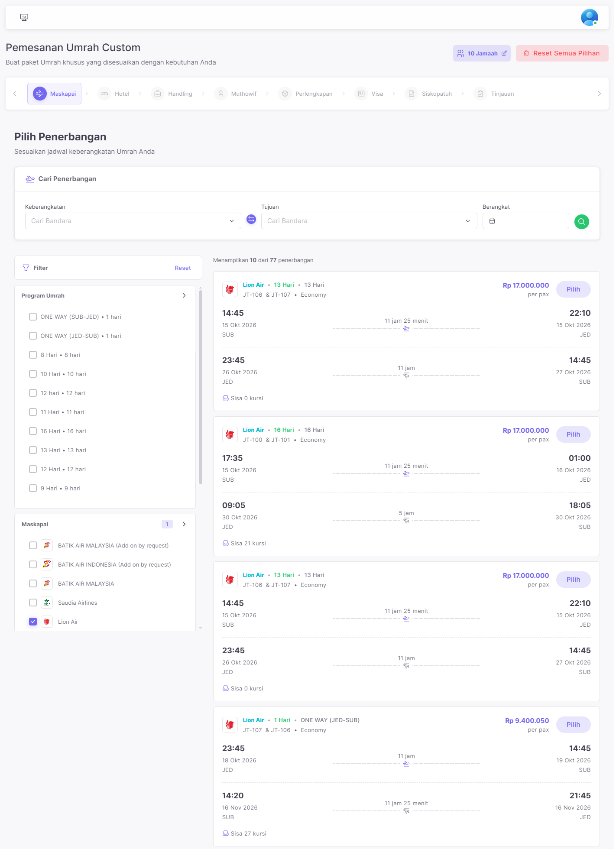This screenshot has height=849, width=616.
Task: Check the ONE WAY (SUB-JED) program filter
Action: [x=33, y=317]
